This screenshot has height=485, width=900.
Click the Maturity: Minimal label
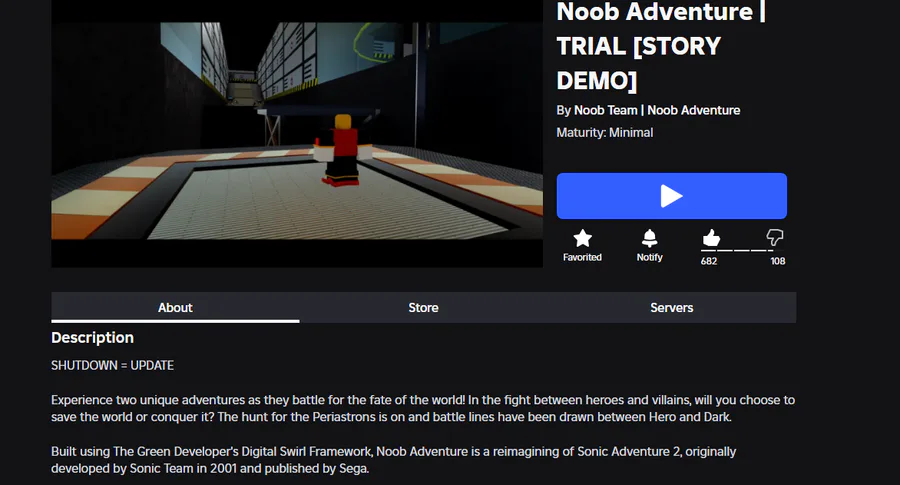tap(604, 133)
